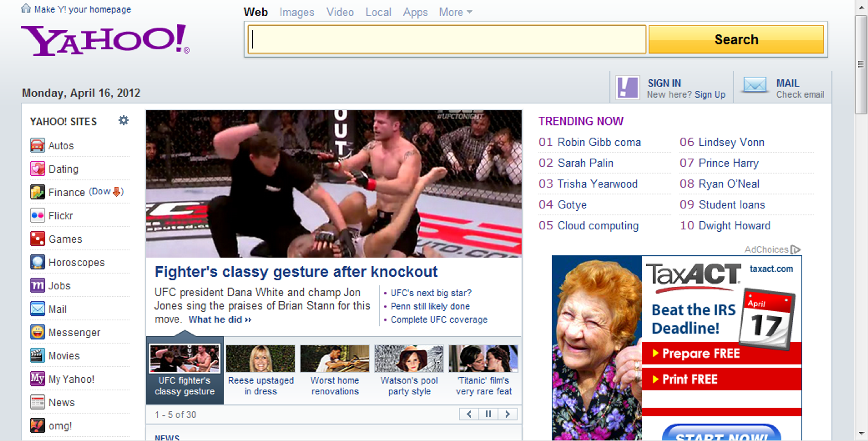The image size is (868, 441).
Task: Expand the More search dropdown
Action: point(455,12)
